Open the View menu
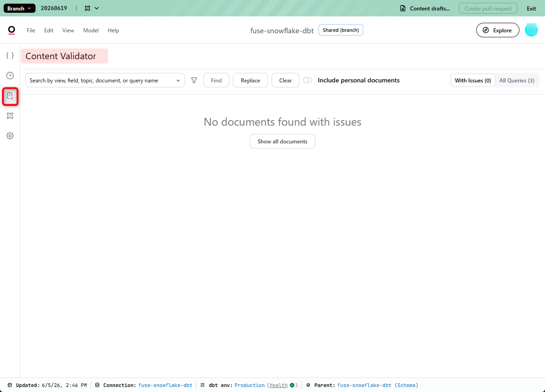This screenshot has width=545, height=392. [x=68, y=31]
